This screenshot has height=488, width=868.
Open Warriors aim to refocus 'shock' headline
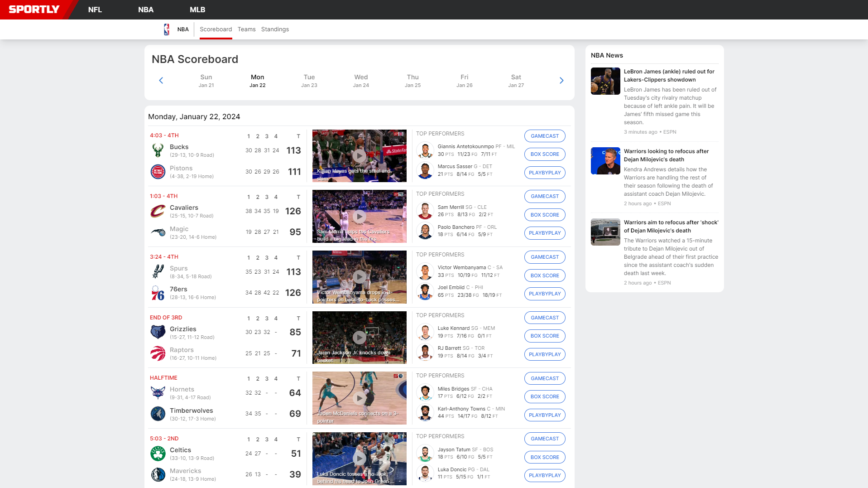[671, 227]
